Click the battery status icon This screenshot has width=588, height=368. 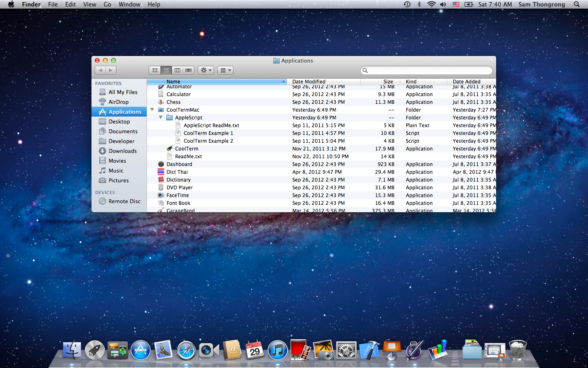click(x=469, y=4)
